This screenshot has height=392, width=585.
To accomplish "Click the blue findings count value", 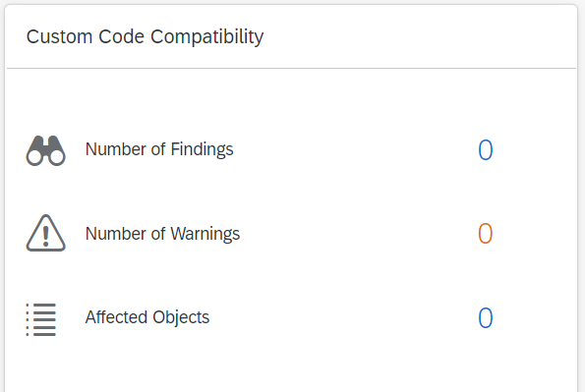I will coord(486,150).
